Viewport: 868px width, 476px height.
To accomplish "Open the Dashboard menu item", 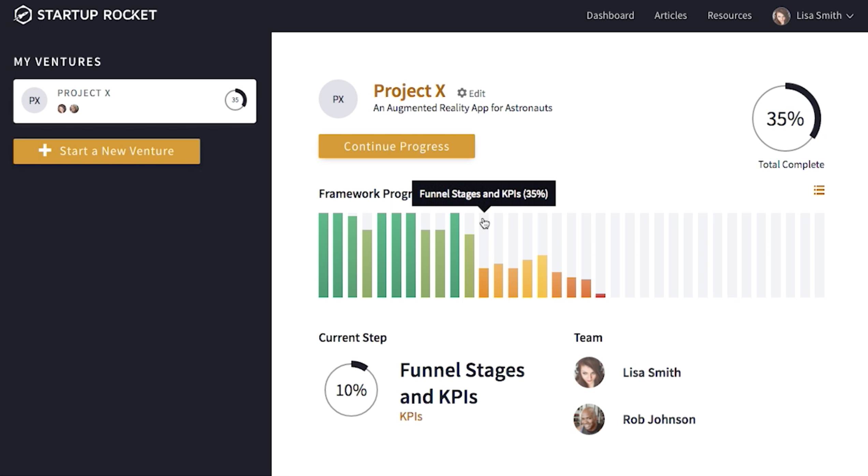I will click(x=610, y=15).
